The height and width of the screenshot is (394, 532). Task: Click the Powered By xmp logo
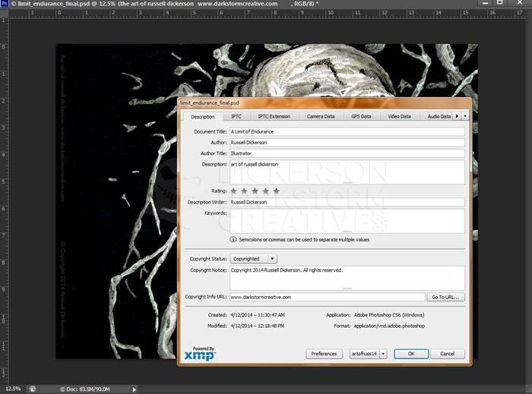click(x=200, y=353)
